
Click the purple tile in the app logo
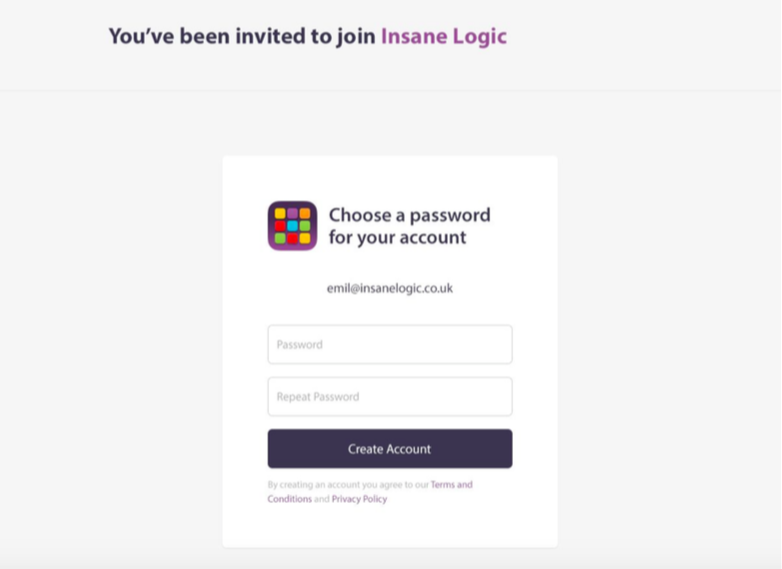click(292, 213)
